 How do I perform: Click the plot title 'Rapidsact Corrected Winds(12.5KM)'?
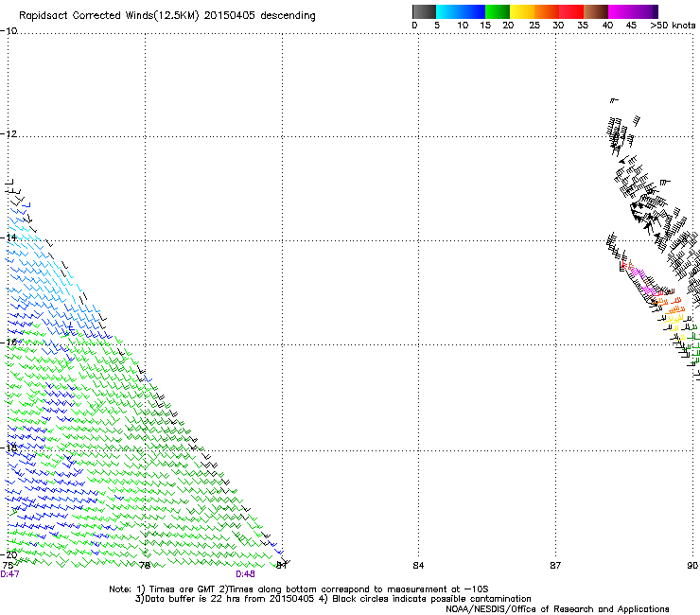(x=109, y=16)
